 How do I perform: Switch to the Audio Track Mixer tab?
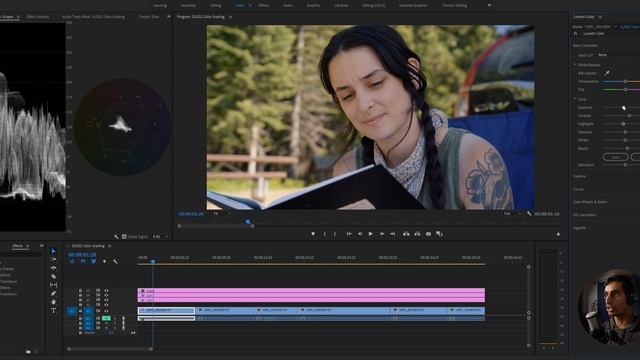coord(93,17)
